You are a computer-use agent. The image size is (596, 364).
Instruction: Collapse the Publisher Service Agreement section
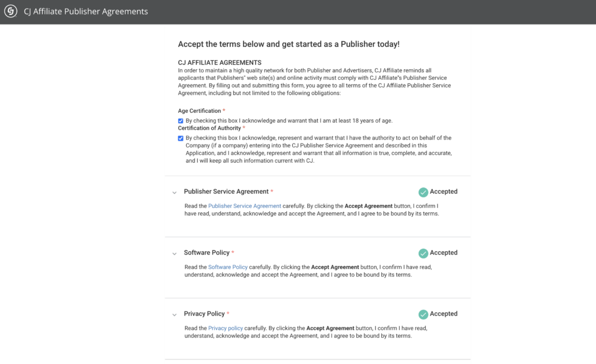pyautogui.click(x=175, y=193)
